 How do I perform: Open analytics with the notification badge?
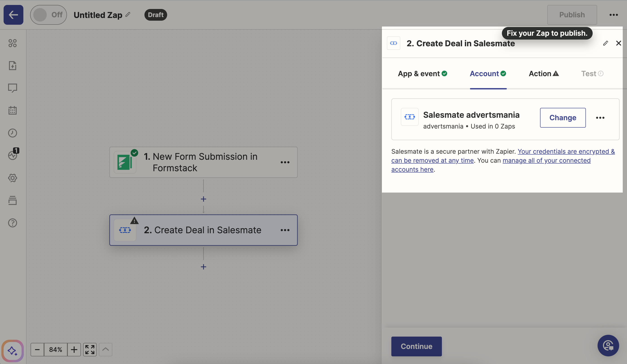click(x=12, y=155)
